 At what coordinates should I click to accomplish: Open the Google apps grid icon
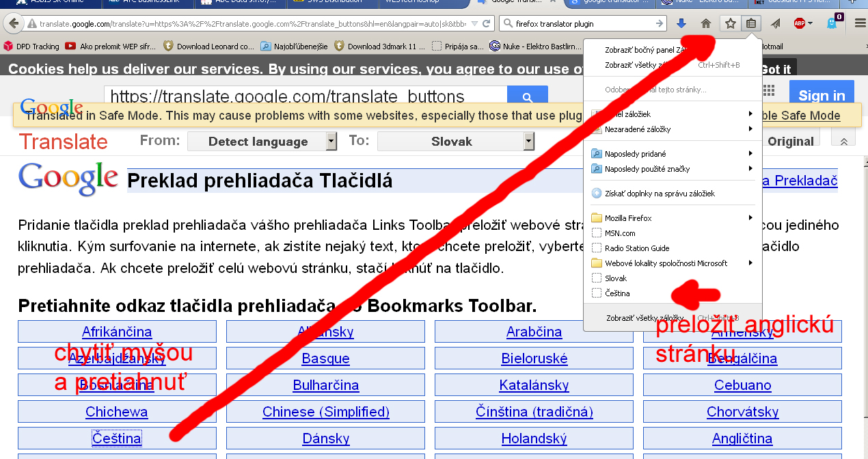tap(769, 91)
